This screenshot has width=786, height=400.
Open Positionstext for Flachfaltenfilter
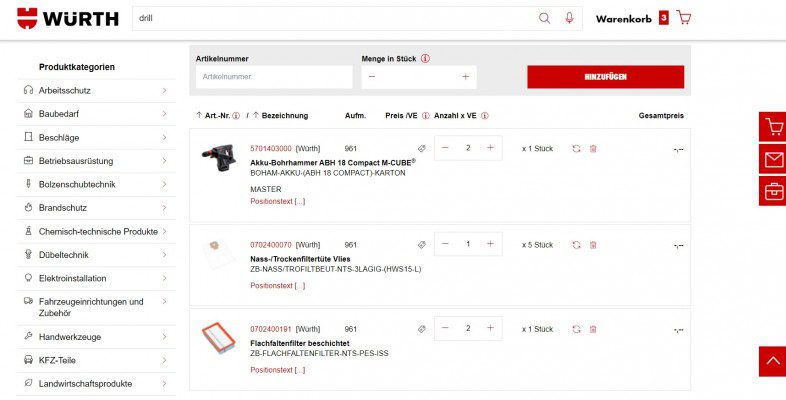tap(278, 370)
